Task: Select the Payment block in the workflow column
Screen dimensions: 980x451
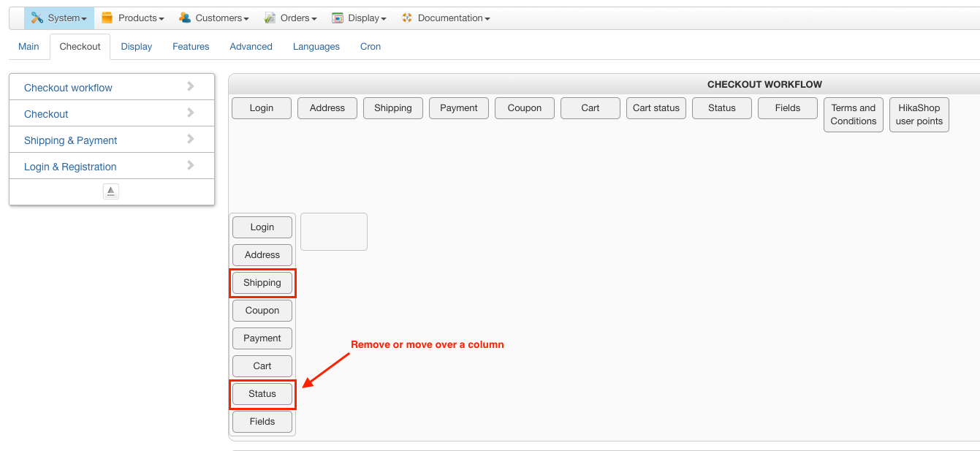Action: [262, 338]
